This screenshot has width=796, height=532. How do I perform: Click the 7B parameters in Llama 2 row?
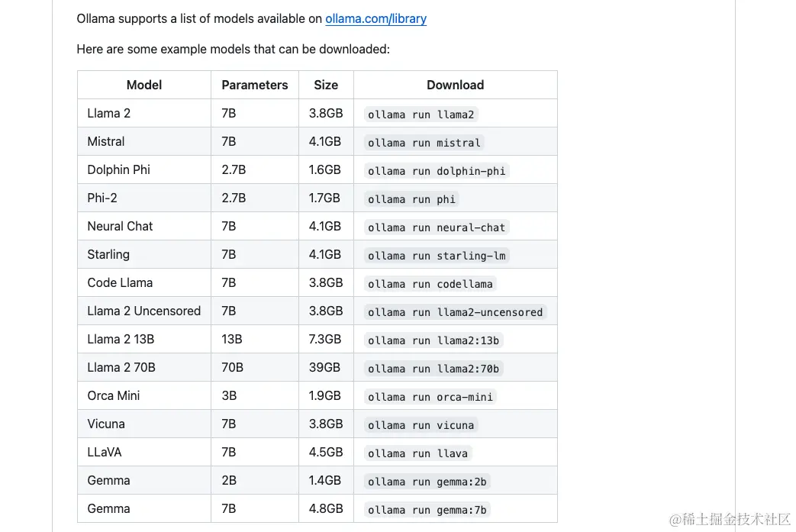pyautogui.click(x=229, y=113)
